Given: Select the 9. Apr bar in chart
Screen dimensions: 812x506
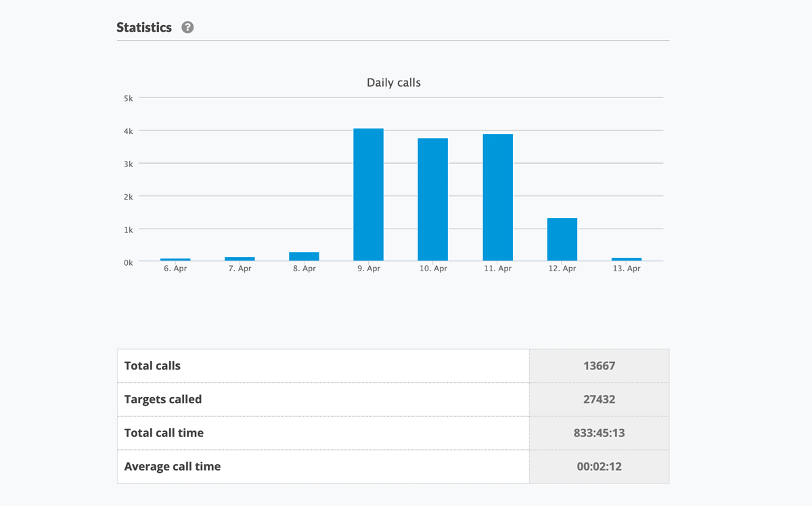Looking at the screenshot, I should [368, 195].
